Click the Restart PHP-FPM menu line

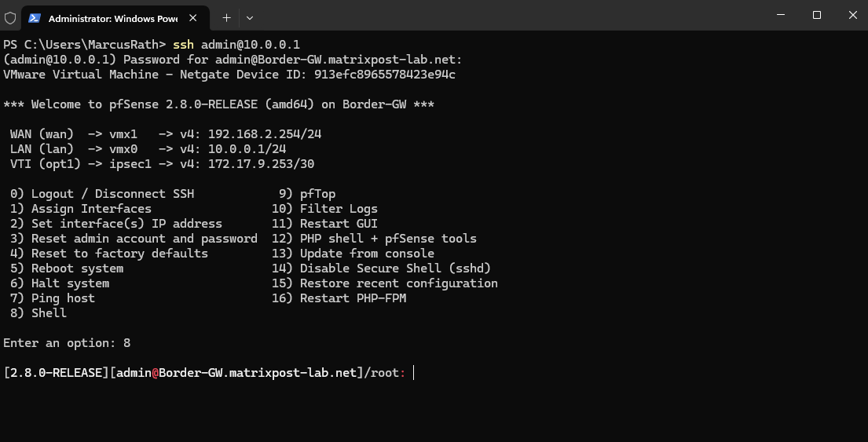point(339,299)
